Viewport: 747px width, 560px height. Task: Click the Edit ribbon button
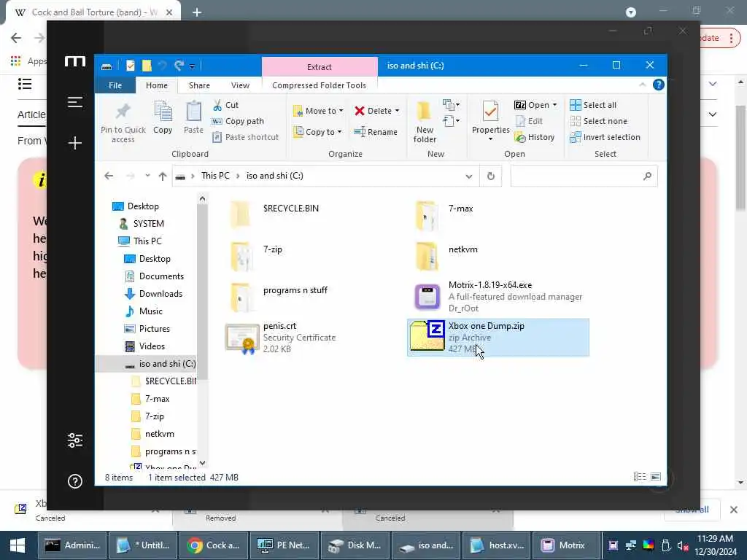(530, 121)
